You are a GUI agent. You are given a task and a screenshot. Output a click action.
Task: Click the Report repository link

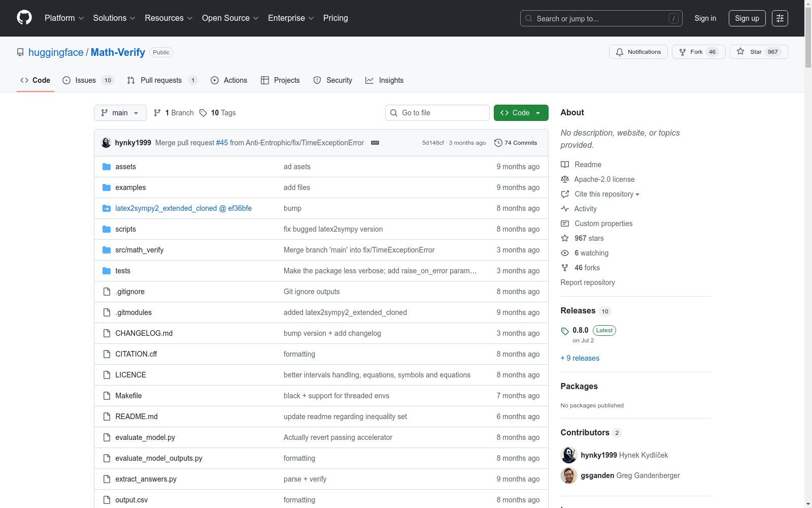[588, 282]
